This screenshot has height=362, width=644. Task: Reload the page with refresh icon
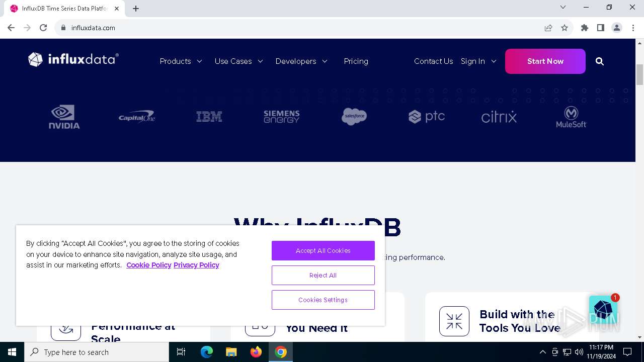coord(43,28)
